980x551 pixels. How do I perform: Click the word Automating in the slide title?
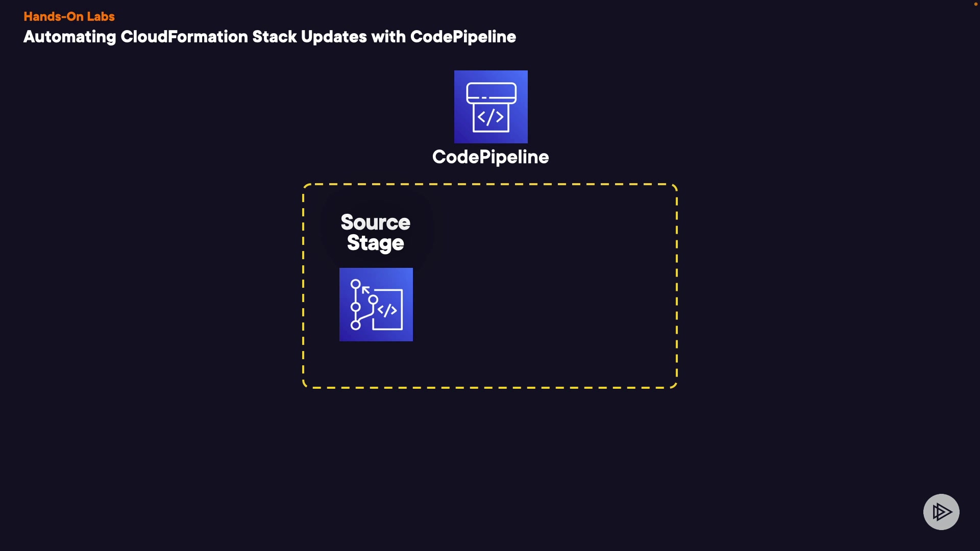point(70,37)
